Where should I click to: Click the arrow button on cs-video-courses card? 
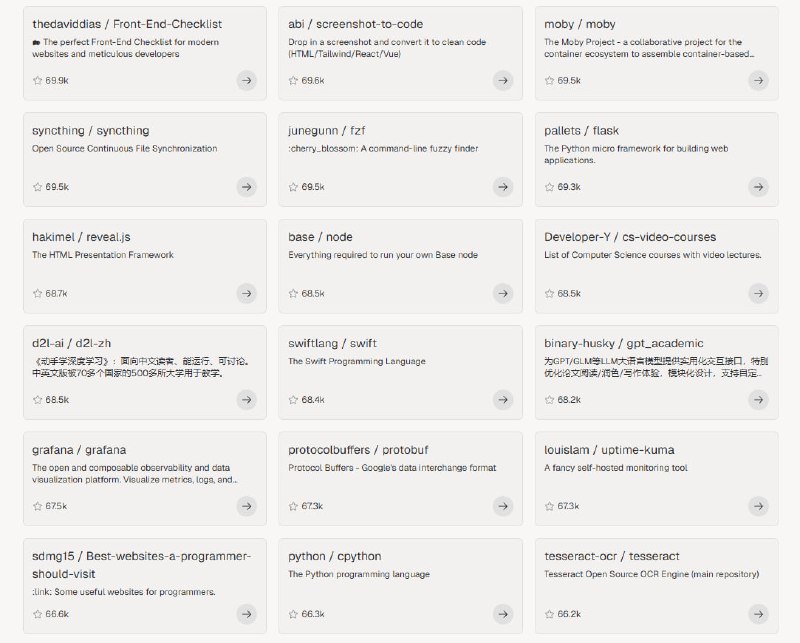tap(759, 293)
